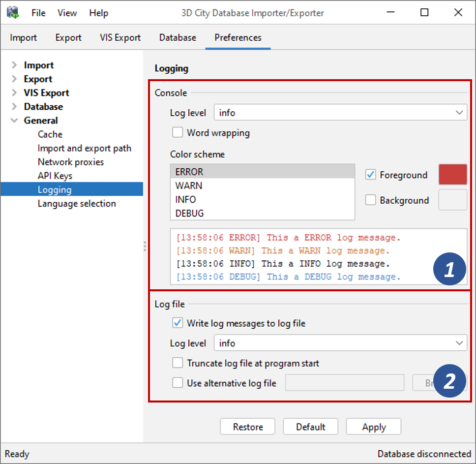Click the alternative log file path field
Screen dimensions: 476x464
[x=345, y=383]
